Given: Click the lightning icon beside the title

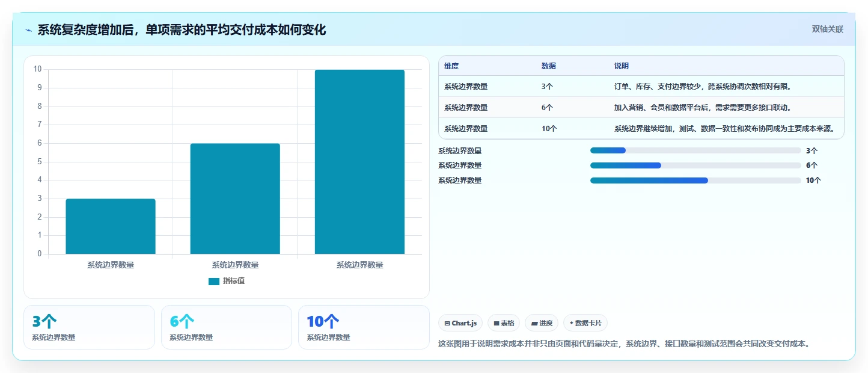Looking at the screenshot, I should pos(28,30).
